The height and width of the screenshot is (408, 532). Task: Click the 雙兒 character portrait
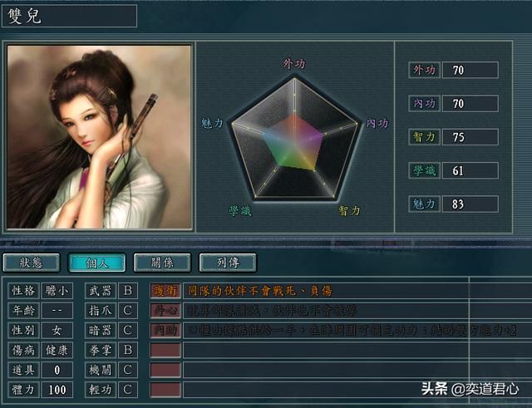[x=99, y=137]
